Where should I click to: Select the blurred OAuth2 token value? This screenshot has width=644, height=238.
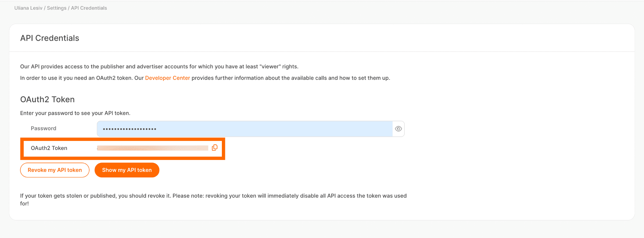153,148
